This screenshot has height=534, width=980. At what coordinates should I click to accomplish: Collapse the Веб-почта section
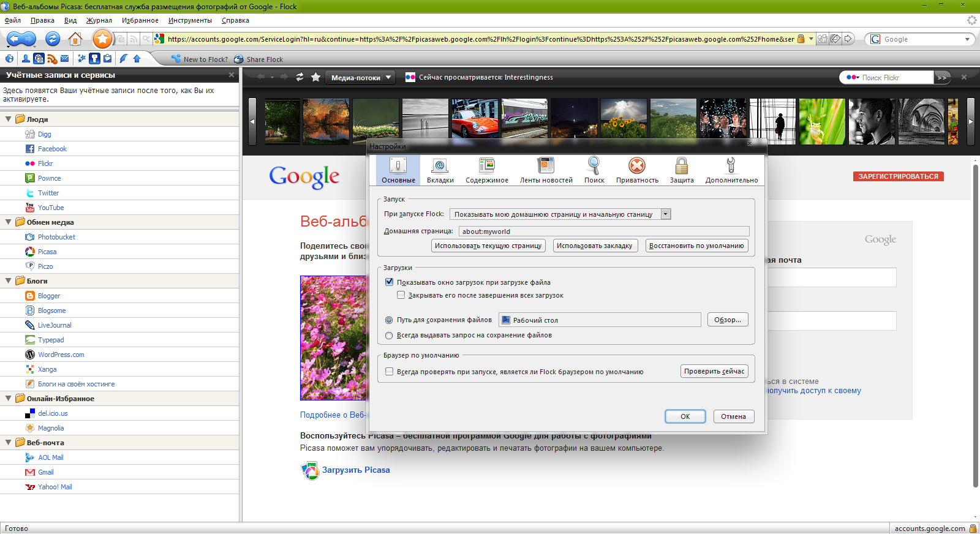(8, 443)
